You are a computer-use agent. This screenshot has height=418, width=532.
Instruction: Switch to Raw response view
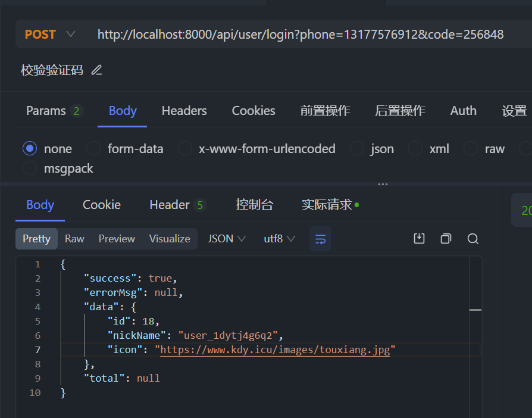(x=74, y=239)
